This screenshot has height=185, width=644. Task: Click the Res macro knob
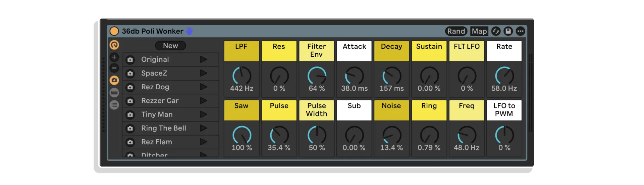click(279, 76)
